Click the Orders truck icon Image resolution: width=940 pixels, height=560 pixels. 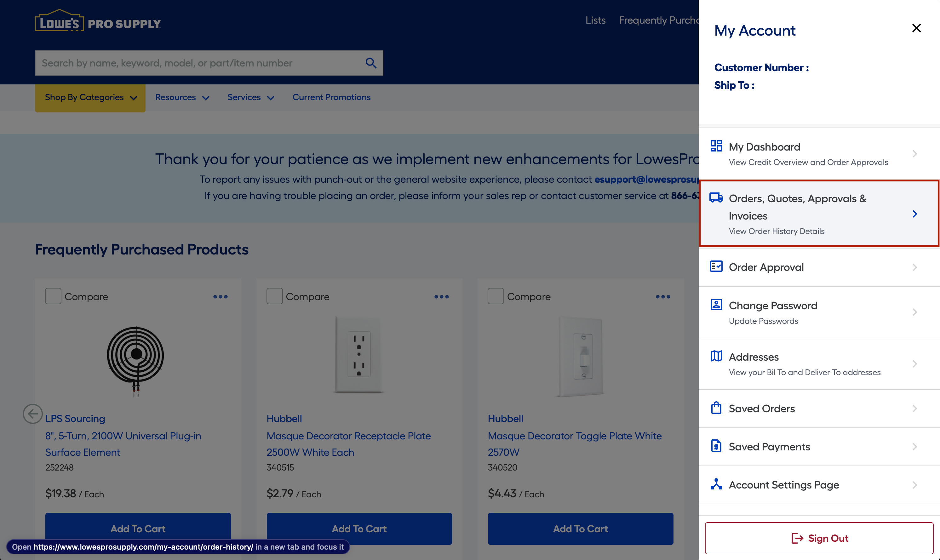716,197
